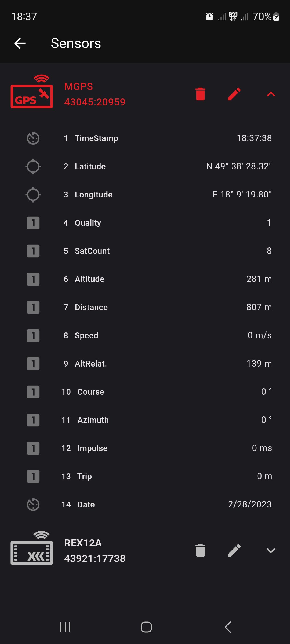
Task: Select MGPS 43045:20959 sensor title
Action: [95, 94]
